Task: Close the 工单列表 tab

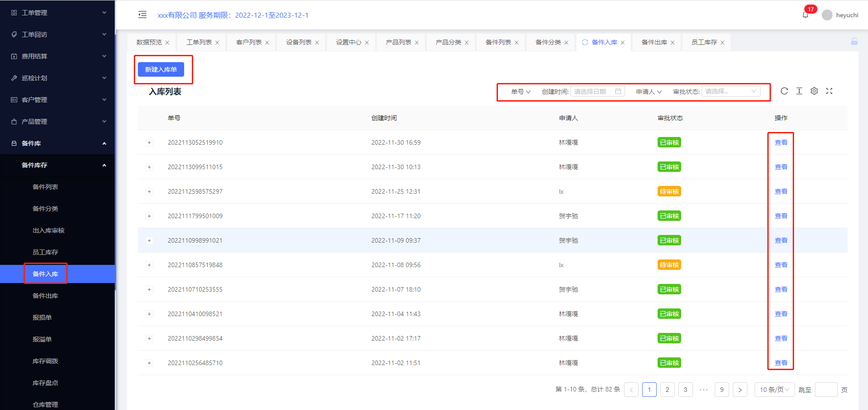Action: coord(217,43)
